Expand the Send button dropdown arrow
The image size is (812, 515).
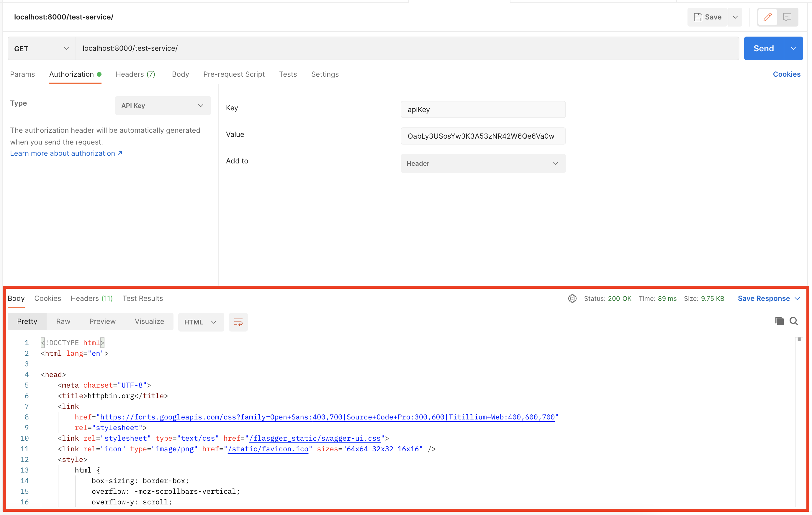point(793,48)
